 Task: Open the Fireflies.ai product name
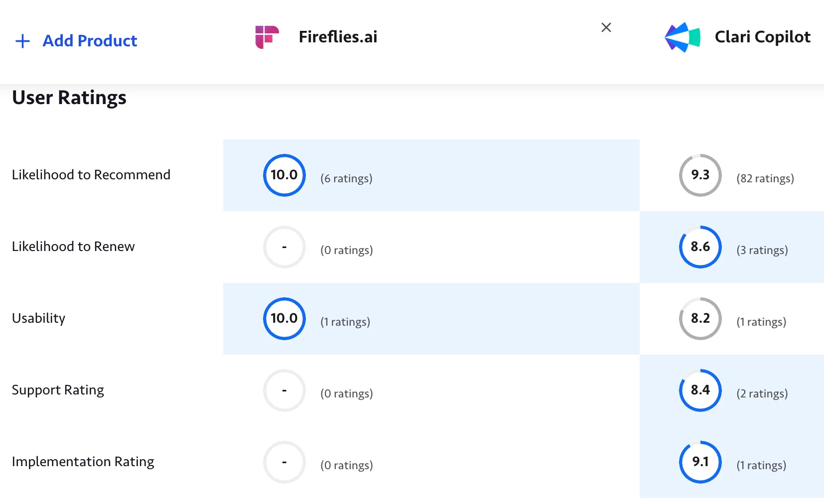[x=338, y=37]
